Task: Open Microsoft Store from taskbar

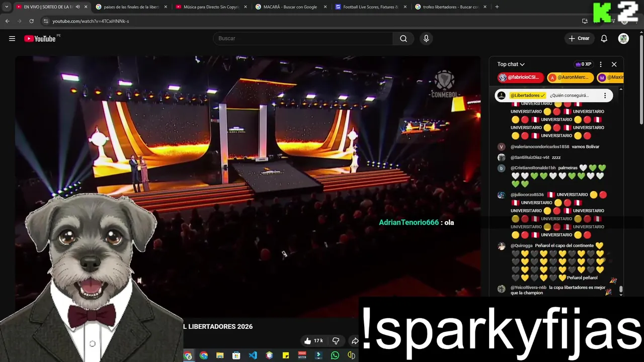Action: [x=236, y=355]
